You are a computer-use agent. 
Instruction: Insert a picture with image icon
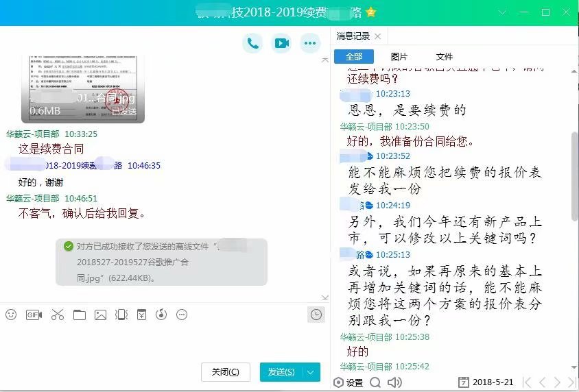coord(100,315)
